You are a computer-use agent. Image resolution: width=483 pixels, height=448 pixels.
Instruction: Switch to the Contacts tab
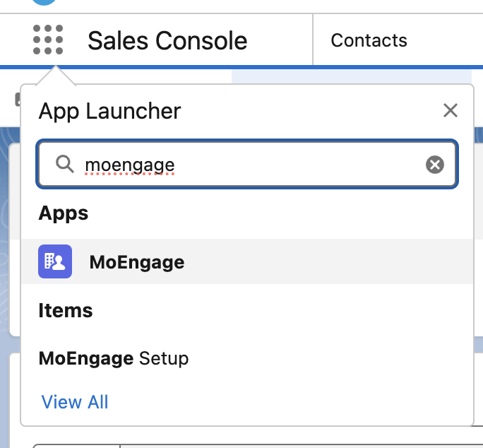pos(369,40)
